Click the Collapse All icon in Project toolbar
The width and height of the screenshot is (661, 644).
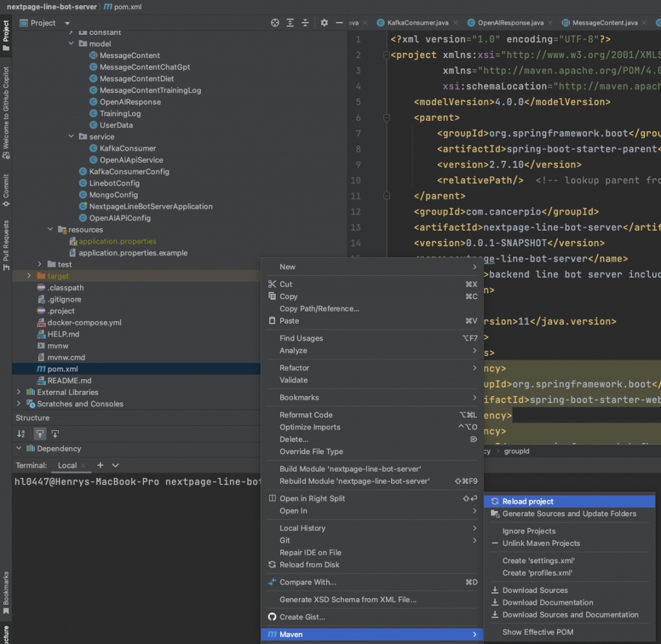[305, 23]
